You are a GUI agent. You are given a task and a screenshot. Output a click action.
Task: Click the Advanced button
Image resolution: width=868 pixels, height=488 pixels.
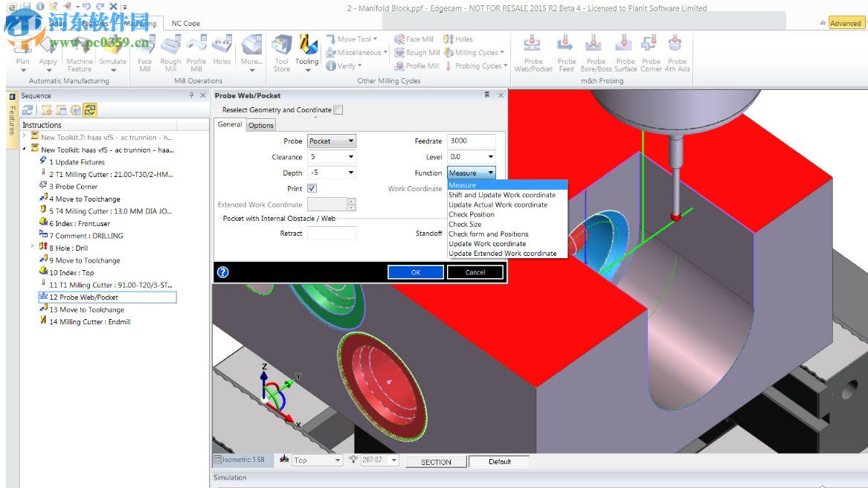pyautogui.click(x=845, y=23)
